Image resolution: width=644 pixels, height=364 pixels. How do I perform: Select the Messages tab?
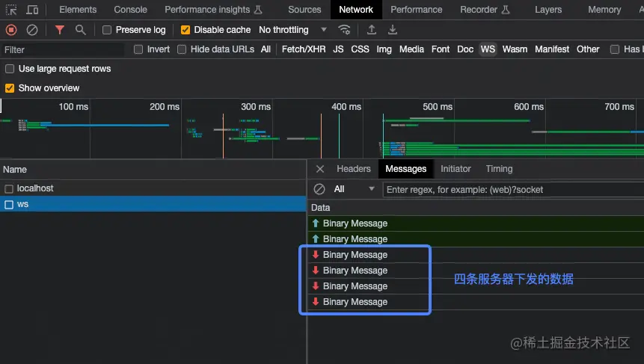pyautogui.click(x=406, y=169)
